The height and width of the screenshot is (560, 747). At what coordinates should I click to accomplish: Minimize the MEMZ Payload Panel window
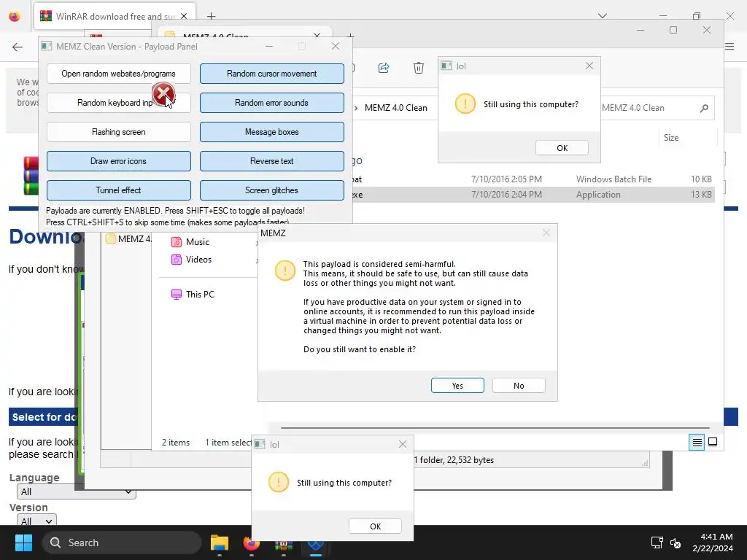(x=269, y=46)
